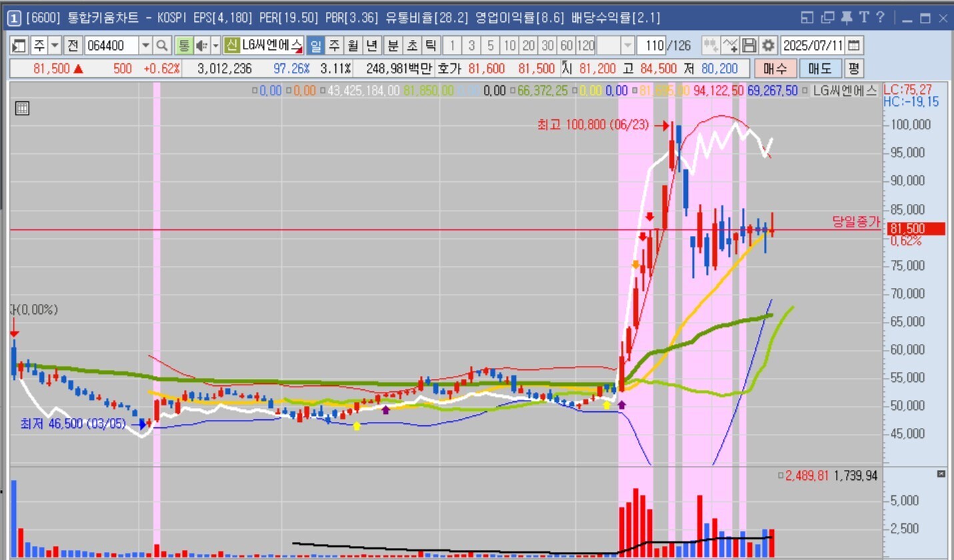
Task: Click the +0.62% change rate value
Action: (x=162, y=69)
